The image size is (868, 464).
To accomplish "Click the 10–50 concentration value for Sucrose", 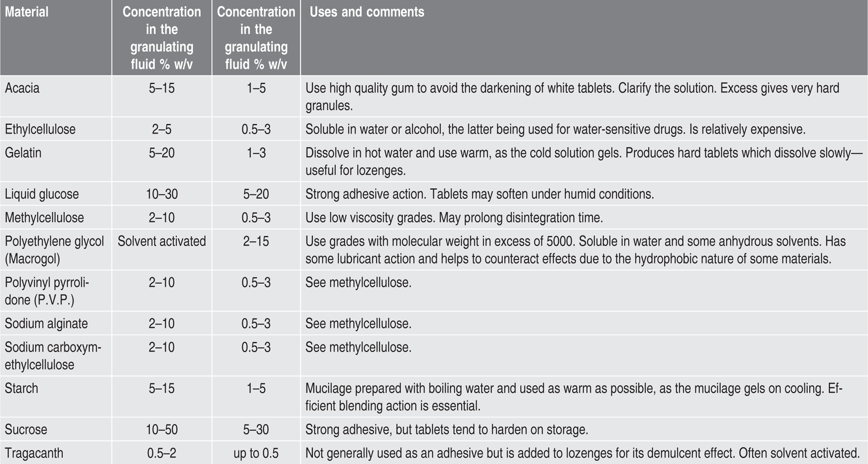I will click(162, 429).
